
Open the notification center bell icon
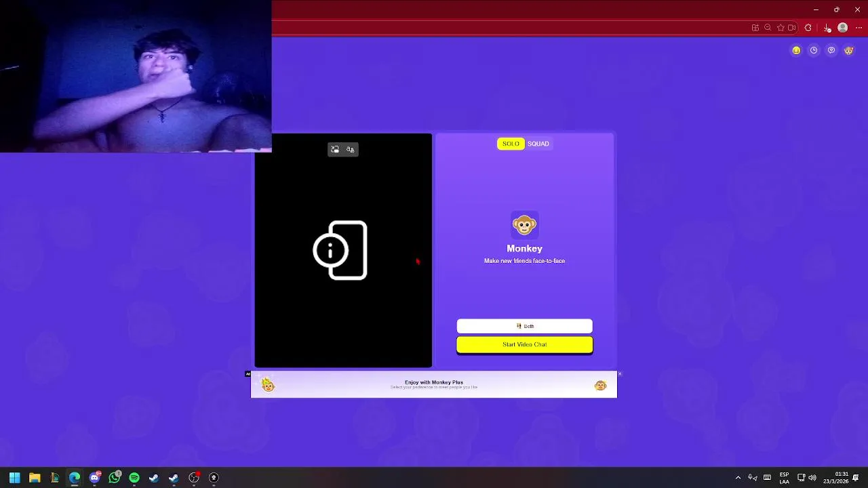[x=856, y=478]
